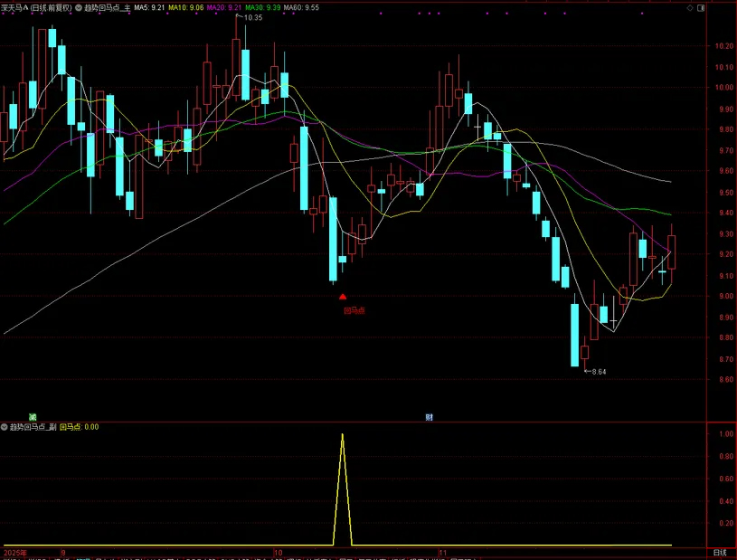
Task: Click the 8.64 low price arrow marker
Action: coord(595,372)
